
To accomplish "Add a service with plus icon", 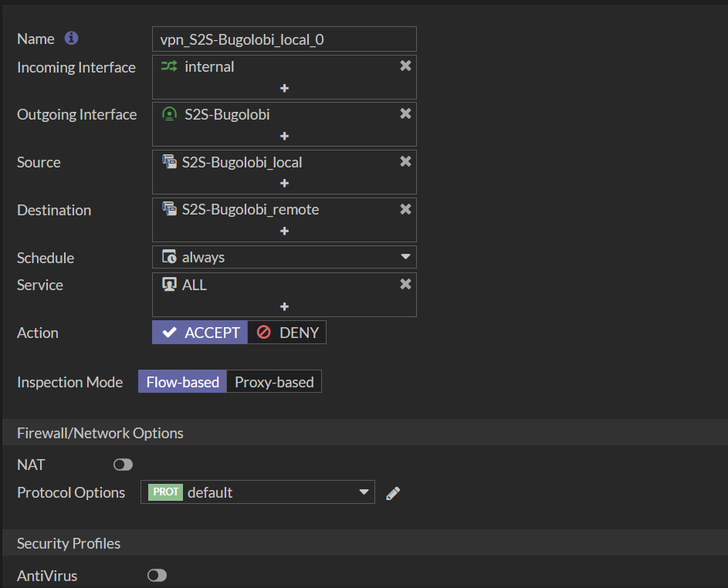I will [x=284, y=307].
